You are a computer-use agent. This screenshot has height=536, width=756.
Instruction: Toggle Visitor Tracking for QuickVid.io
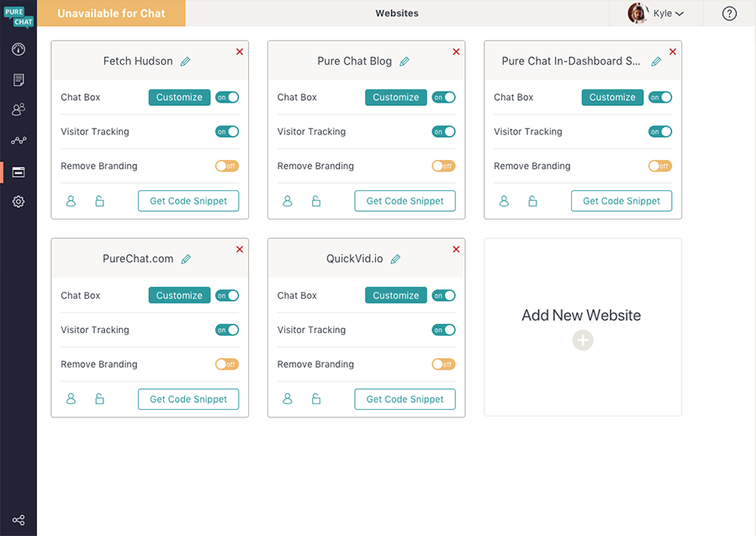point(443,330)
